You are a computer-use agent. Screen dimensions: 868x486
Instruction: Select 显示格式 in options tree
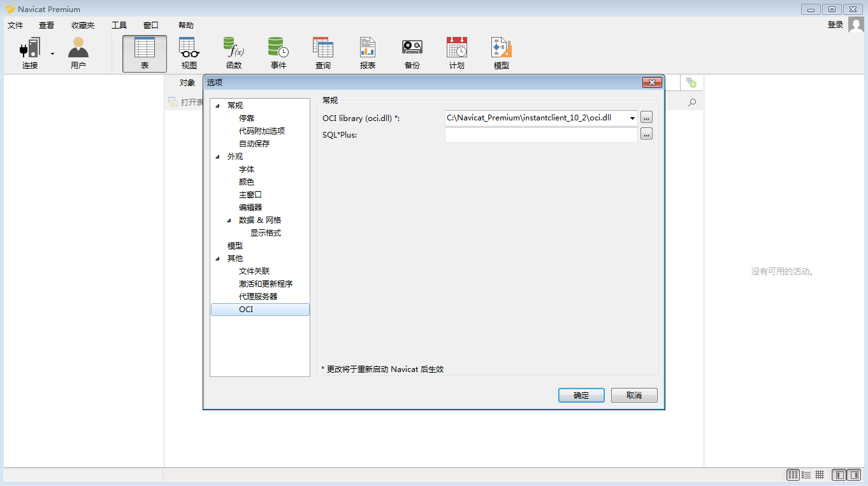tap(266, 232)
